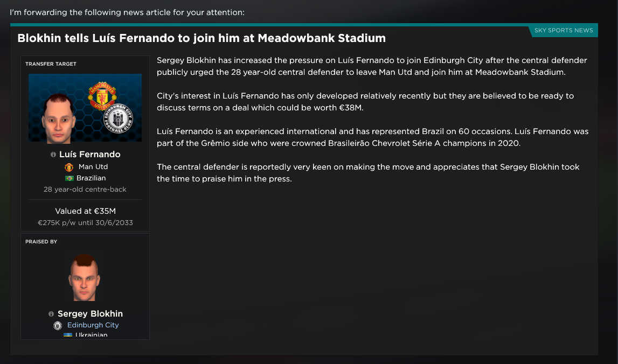Click Luís Fernando's face portrait

(x=58, y=118)
